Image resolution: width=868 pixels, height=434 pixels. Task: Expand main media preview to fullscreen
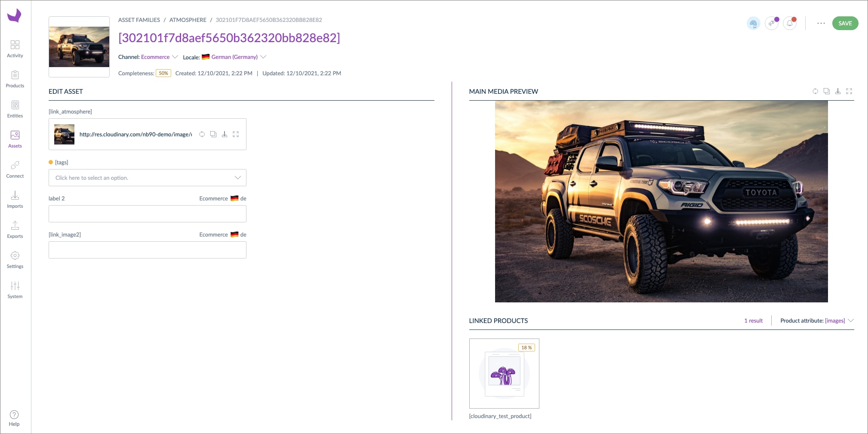849,91
